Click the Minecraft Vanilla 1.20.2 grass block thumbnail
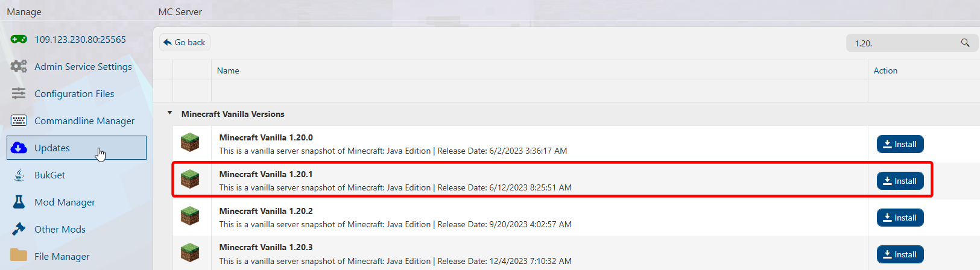The height and width of the screenshot is (270, 980). [x=190, y=216]
